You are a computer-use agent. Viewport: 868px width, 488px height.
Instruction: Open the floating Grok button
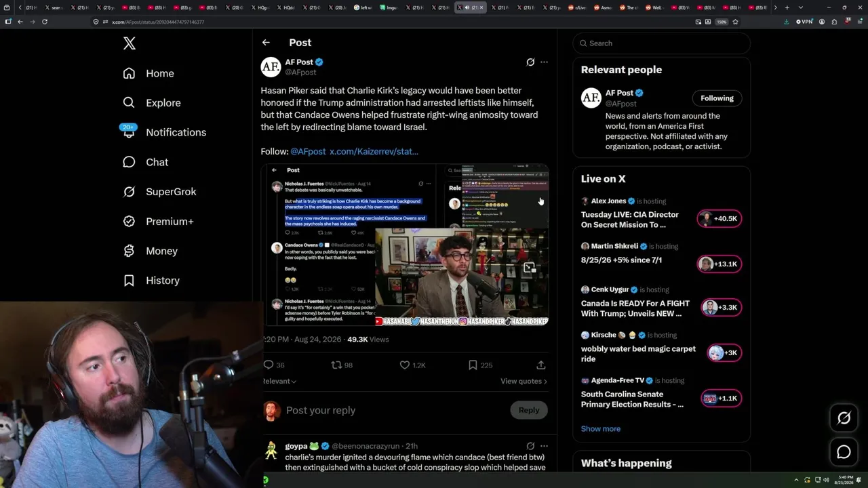pyautogui.click(x=844, y=418)
